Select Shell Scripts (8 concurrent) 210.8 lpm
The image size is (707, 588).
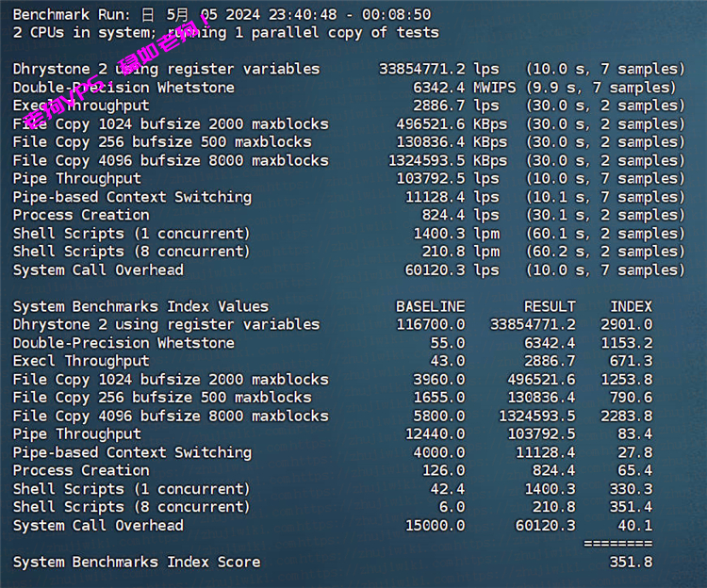[460, 252]
